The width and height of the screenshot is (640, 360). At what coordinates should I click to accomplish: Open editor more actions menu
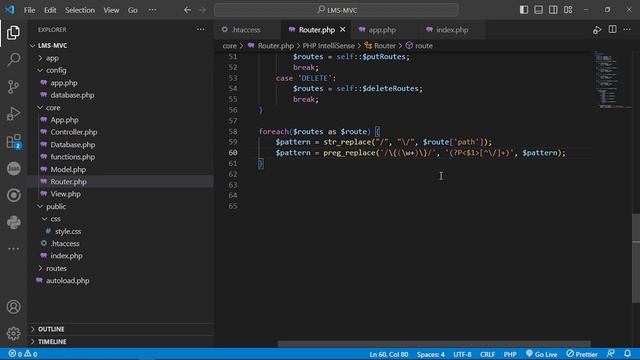(627, 29)
